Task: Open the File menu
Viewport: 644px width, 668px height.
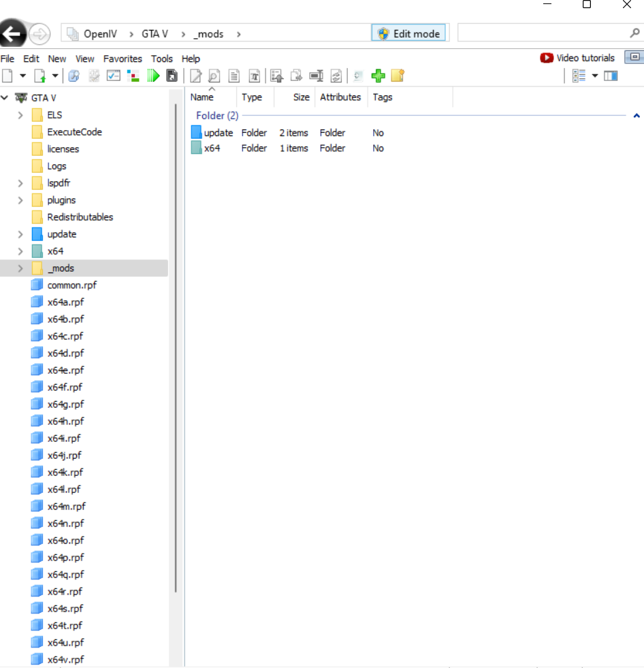Action: click(7, 59)
